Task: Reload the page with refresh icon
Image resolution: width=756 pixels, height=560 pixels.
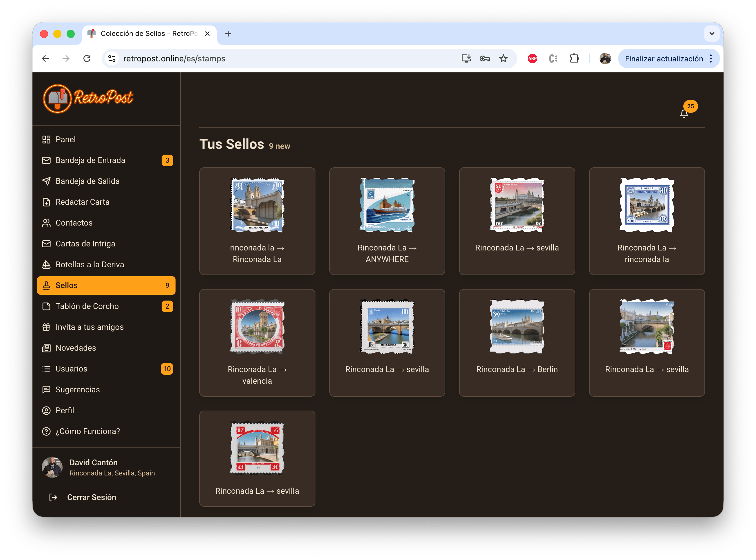Action: tap(87, 59)
